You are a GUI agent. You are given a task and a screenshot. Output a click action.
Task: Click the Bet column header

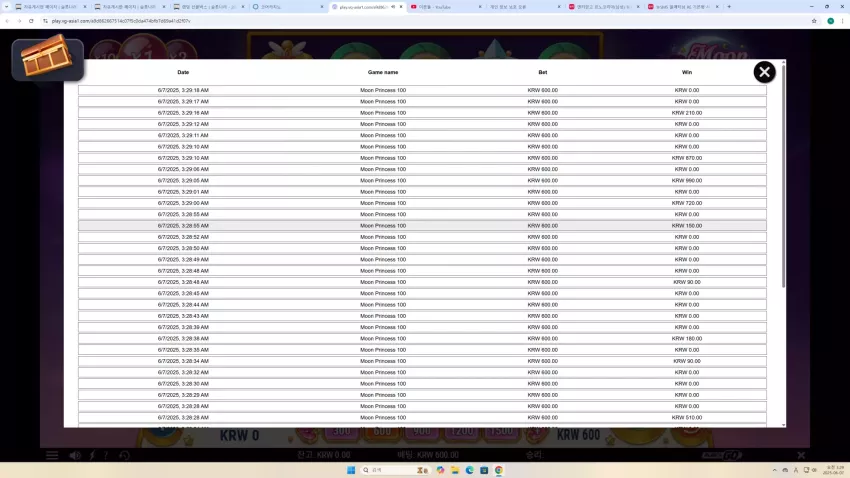pos(543,72)
